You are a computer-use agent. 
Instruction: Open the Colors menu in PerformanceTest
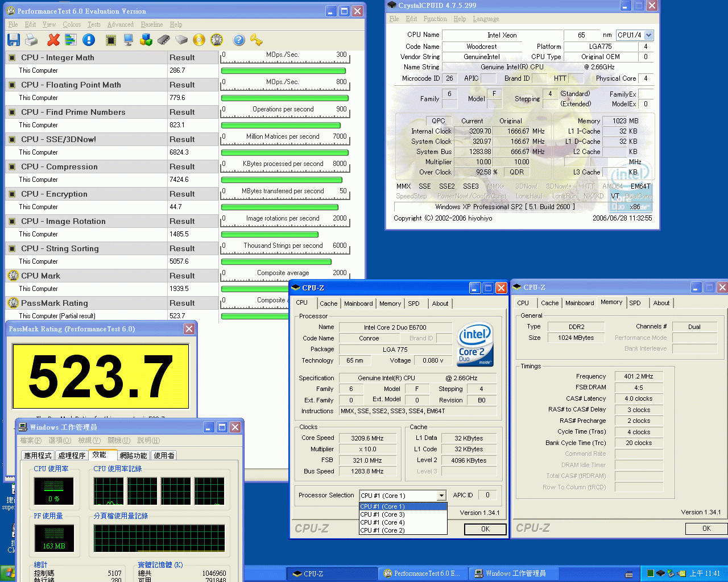(x=72, y=24)
